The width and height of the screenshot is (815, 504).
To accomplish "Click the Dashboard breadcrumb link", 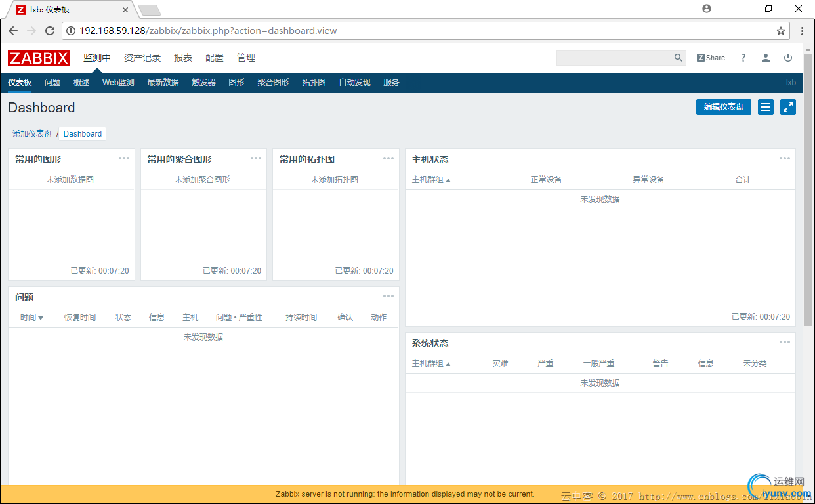I will click(x=83, y=134).
